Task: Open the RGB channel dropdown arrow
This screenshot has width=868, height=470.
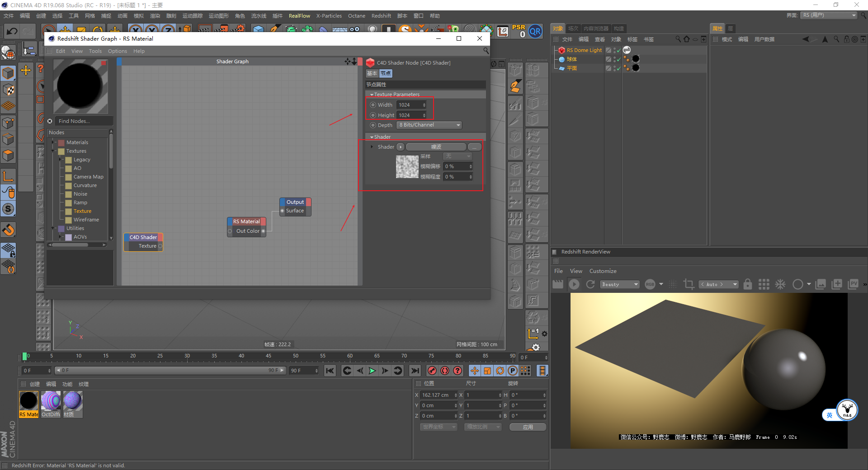Action: click(661, 284)
